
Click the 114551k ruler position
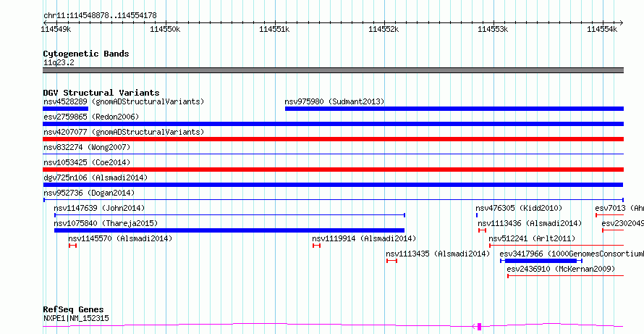pos(275,29)
